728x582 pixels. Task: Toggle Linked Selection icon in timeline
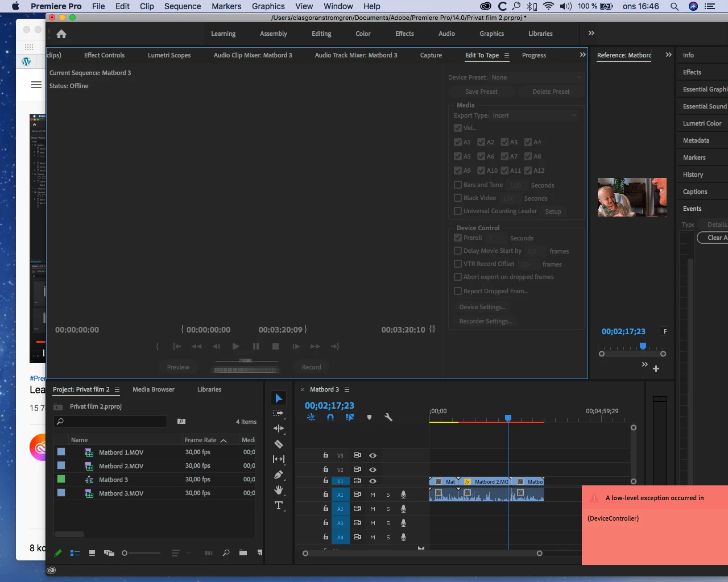(x=350, y=417)
